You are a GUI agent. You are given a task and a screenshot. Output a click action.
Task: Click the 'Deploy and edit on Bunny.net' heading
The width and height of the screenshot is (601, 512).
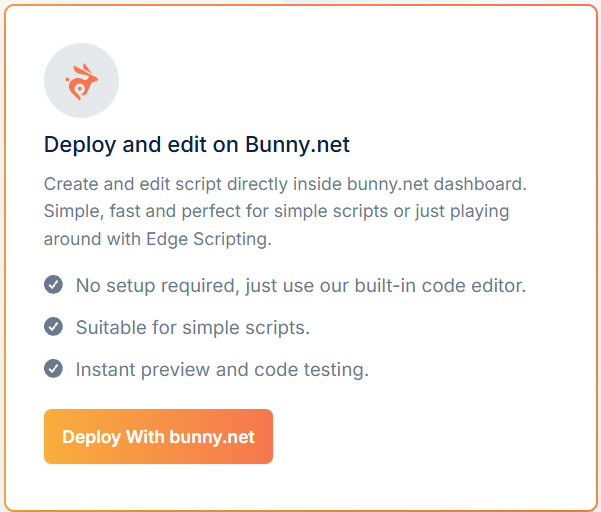(197, 144)
